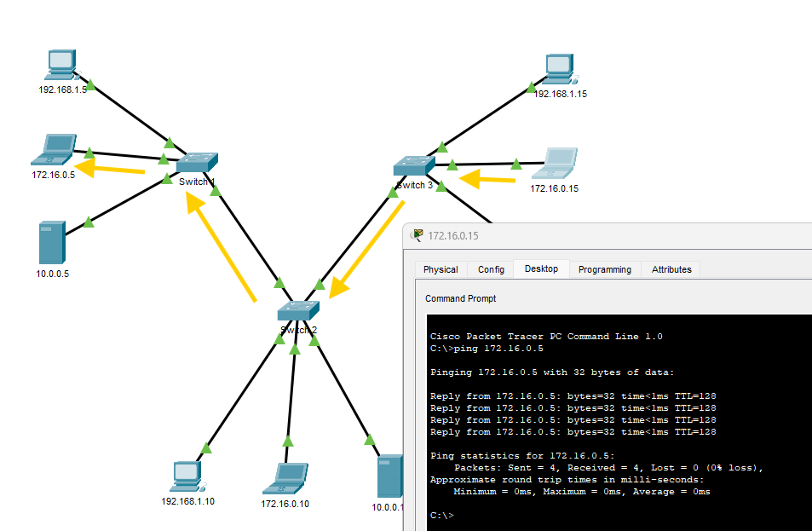Click the Command Prompt header label
Screen dimensions: 812x531
(x=460, y=298)
